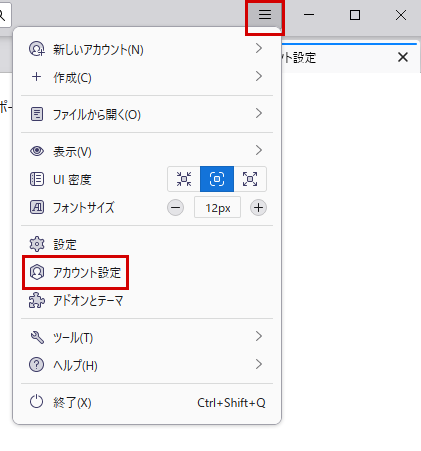Decrease font size with minus button
421x451 pixels.
[x=175, y=208]
